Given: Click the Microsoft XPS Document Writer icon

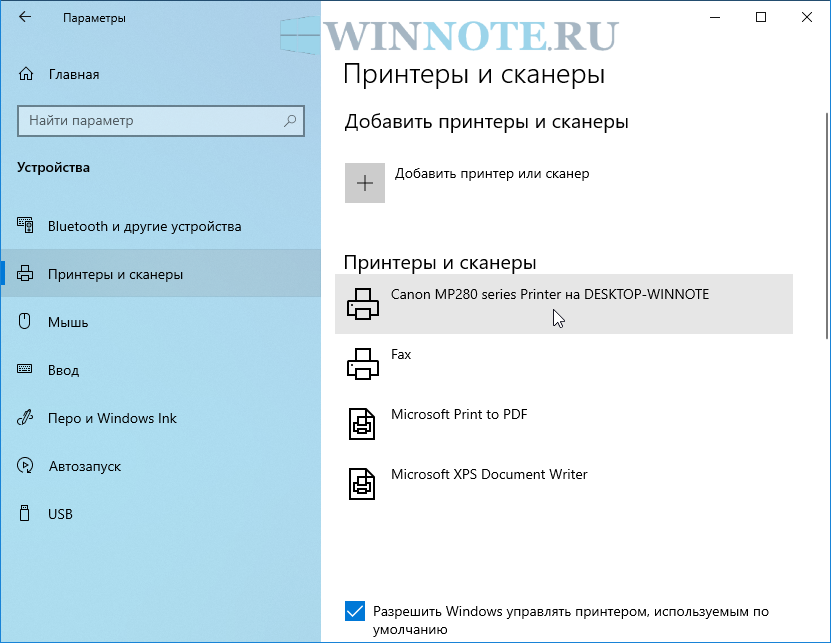Looking at the screenshot, I should click(362, 483).
